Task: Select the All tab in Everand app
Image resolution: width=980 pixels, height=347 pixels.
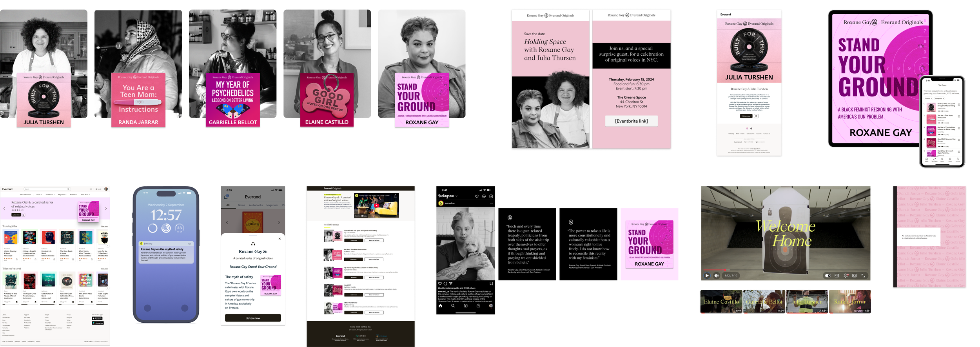Action: pos(228,205)
